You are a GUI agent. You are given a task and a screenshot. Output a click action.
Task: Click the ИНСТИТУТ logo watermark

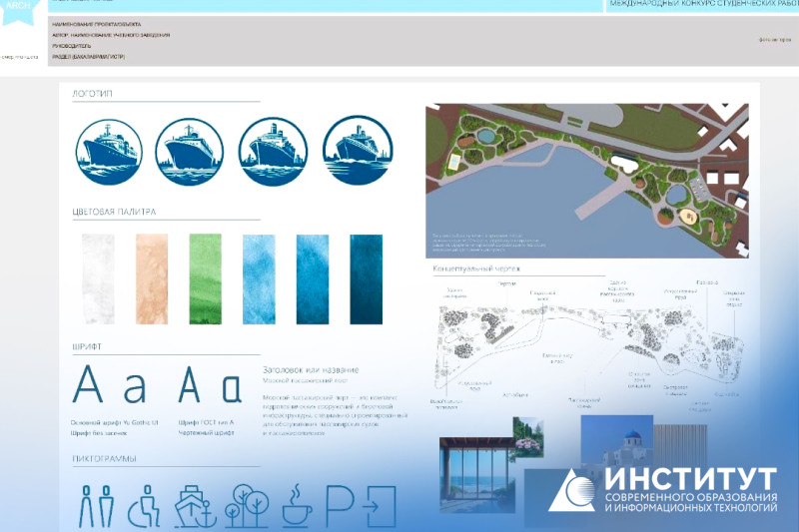[662, 489]
